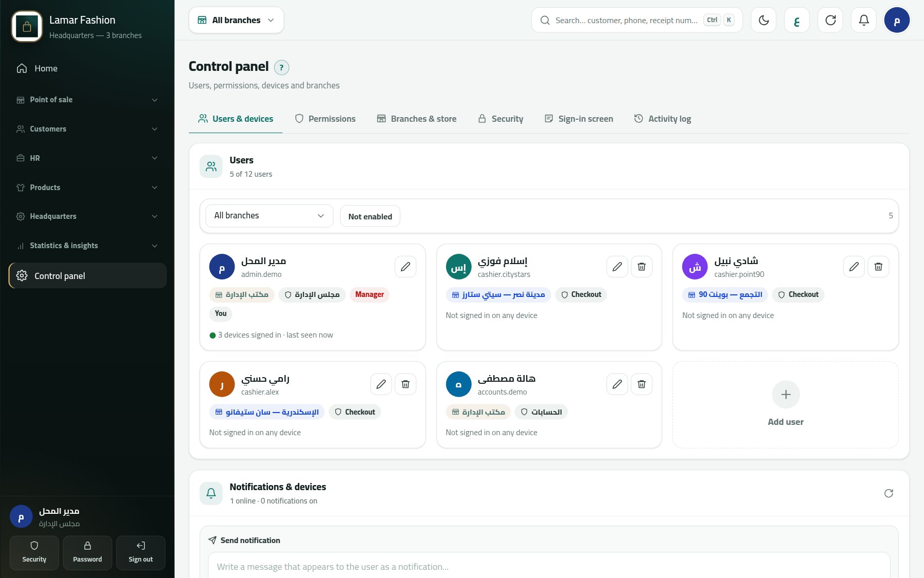Expand Statistics & insights menu

click(x=87, y=246)
